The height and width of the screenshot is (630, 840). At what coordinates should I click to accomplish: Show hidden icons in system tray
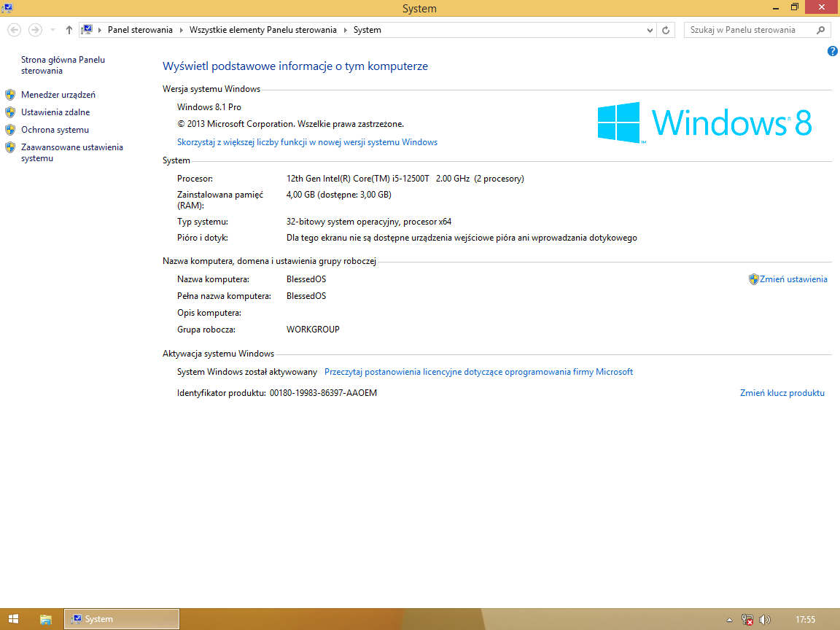pyautogui.click(x=729, y=620)
